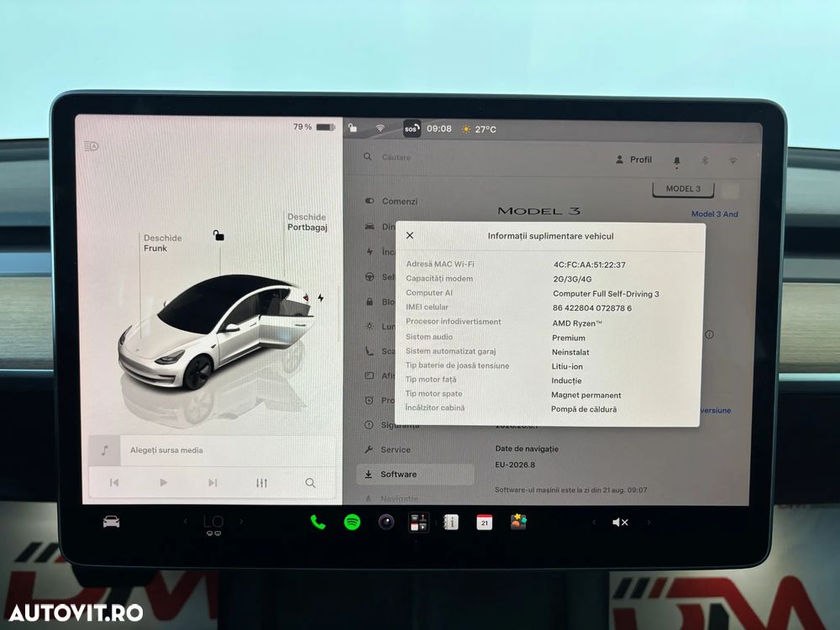The image size is (840, 630).
Task: Tap the EU-2026.8 navigation data text
Action: pos(515,465)
